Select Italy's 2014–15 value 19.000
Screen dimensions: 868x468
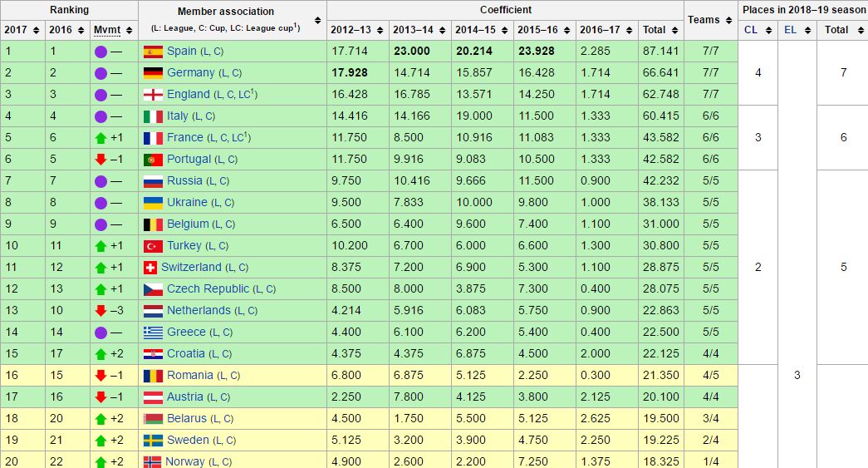click(473, 116)
